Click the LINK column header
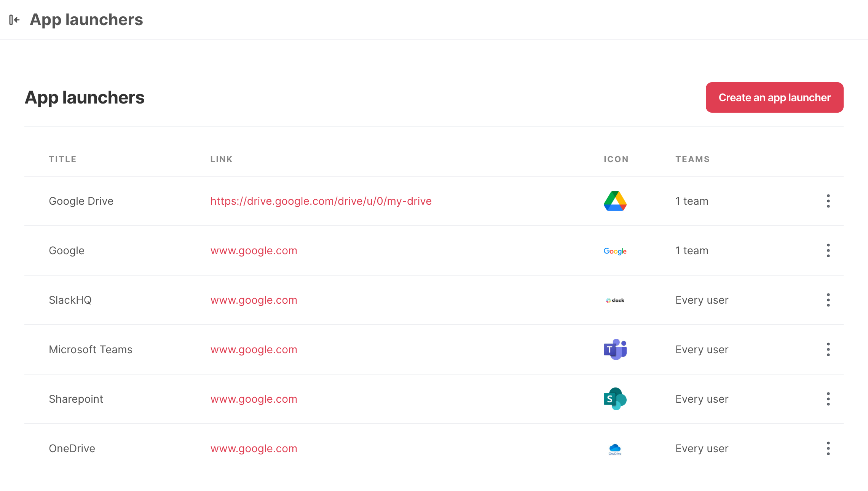The width and height of the screenshot is (868, 491). (222, 159)
